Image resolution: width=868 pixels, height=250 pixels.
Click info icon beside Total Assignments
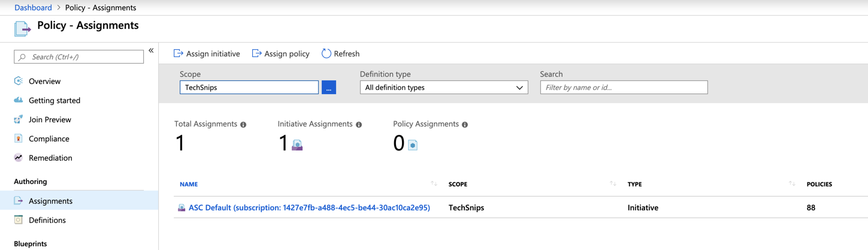coord(243,125)
